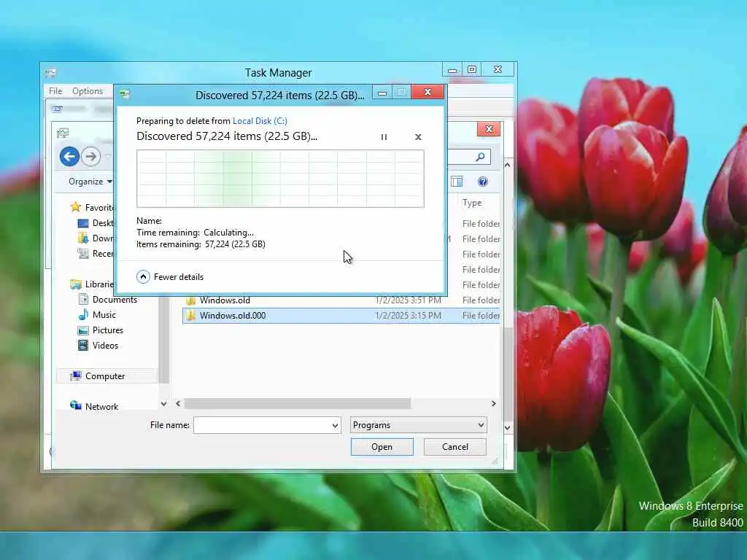Select the Windows.old.000 folder

click(x=341, y=316)
